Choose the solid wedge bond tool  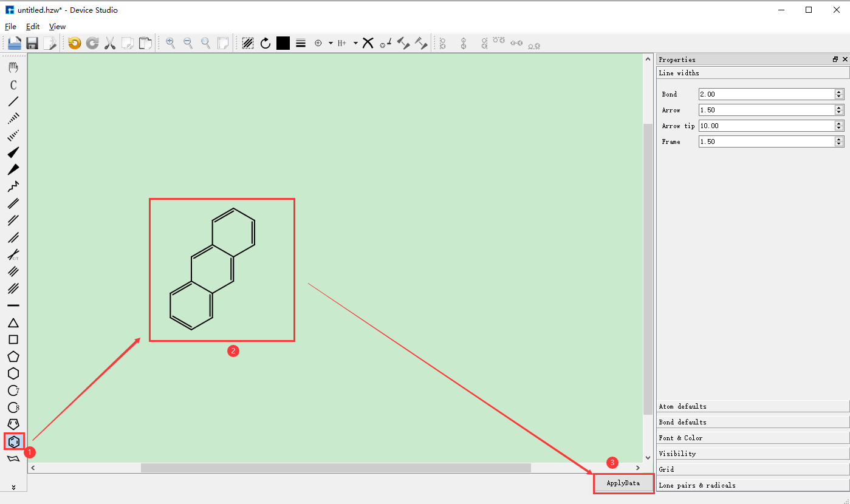pos(13,152)
